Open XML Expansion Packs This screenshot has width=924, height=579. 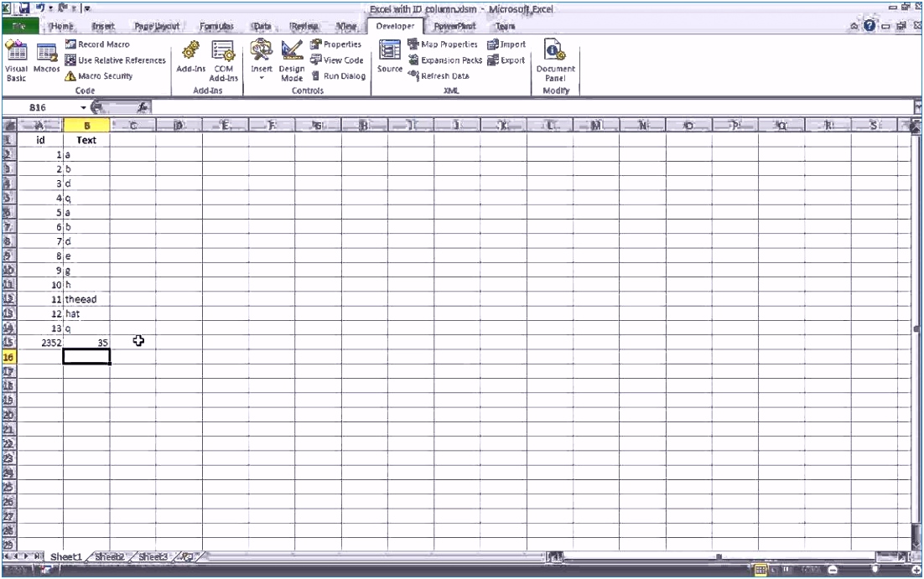445,60
